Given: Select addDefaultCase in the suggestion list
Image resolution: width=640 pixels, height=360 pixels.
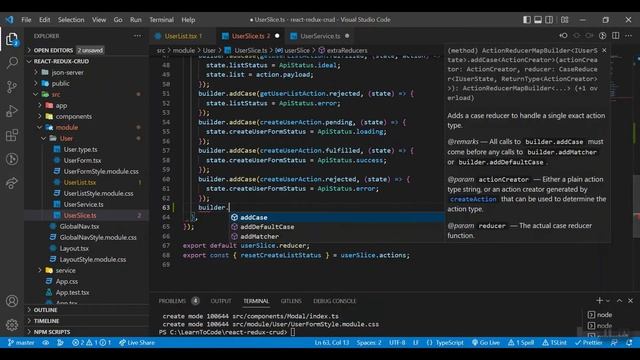Looking at the screenshot, I should pyautogui.click(x=337, y=227).
